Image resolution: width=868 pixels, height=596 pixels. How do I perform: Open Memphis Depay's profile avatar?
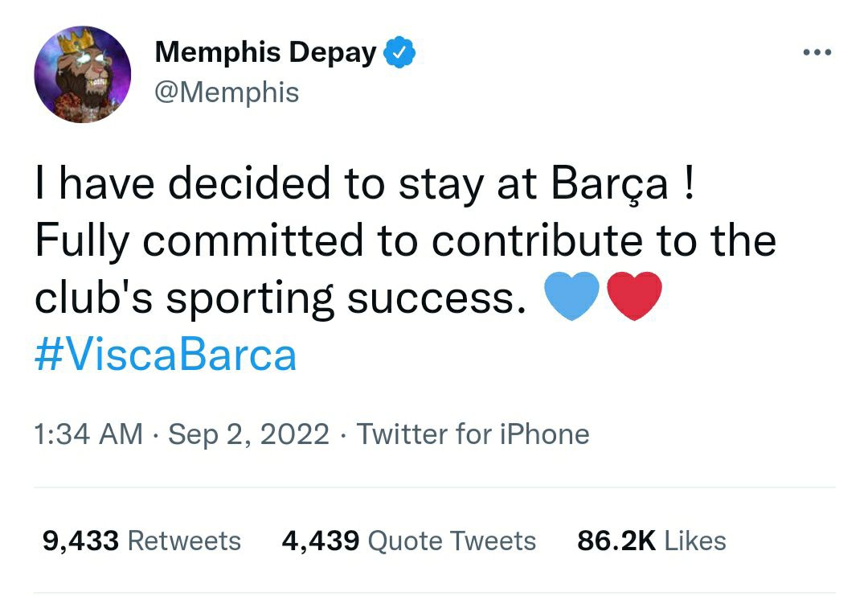tap(82, 74)
